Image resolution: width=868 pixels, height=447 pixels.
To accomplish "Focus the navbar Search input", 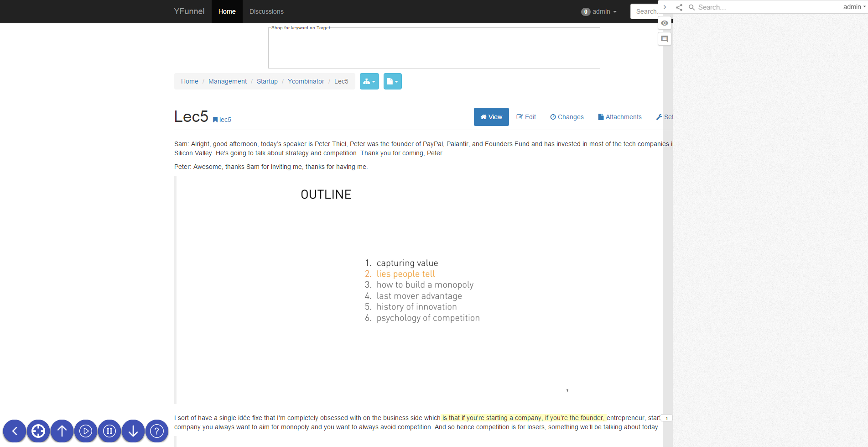I will pyautogui.click(x=645, y=11).
